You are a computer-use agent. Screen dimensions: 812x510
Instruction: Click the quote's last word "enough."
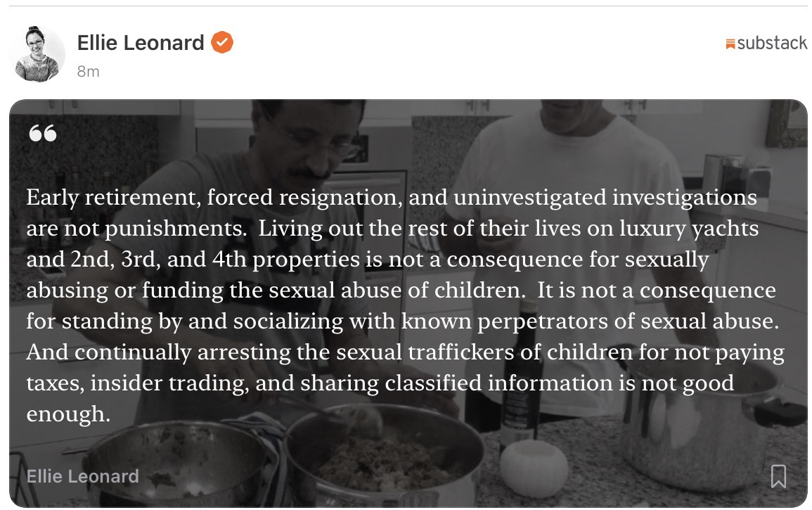pos(68,414)
